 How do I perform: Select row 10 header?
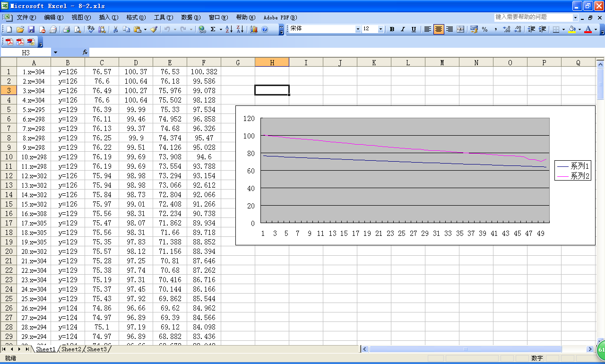pos(9,157)
